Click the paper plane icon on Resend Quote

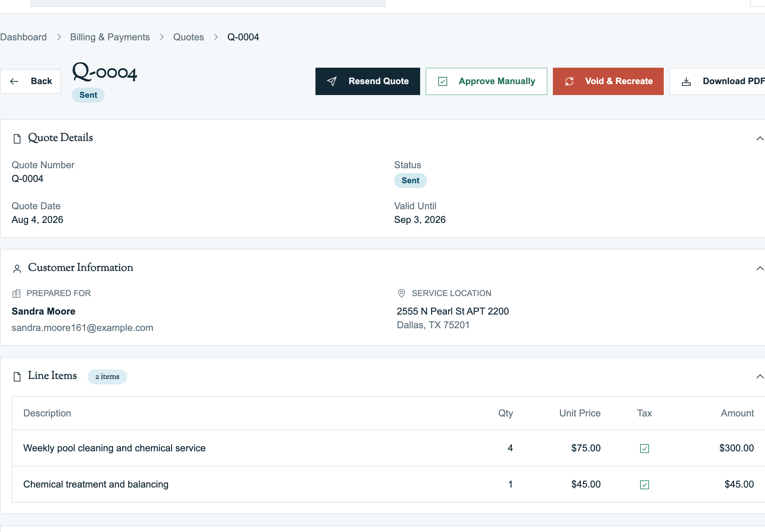(332, 81)
